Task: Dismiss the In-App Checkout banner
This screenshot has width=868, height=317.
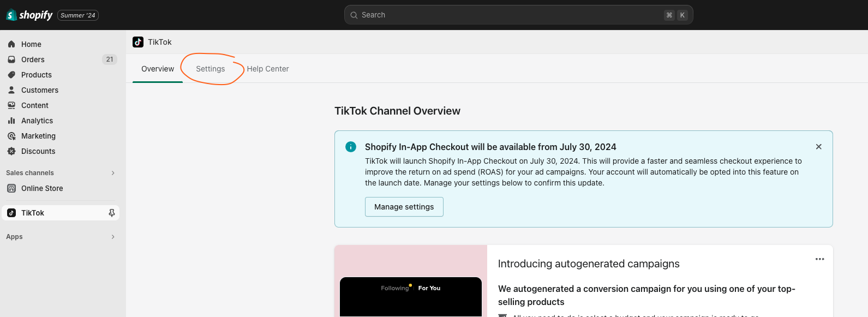Action: pos(818,147)
